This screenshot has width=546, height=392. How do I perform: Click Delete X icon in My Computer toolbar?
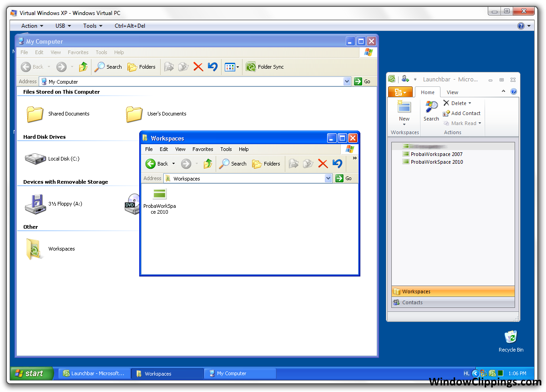pyautogui.click(x=198, y=67)
